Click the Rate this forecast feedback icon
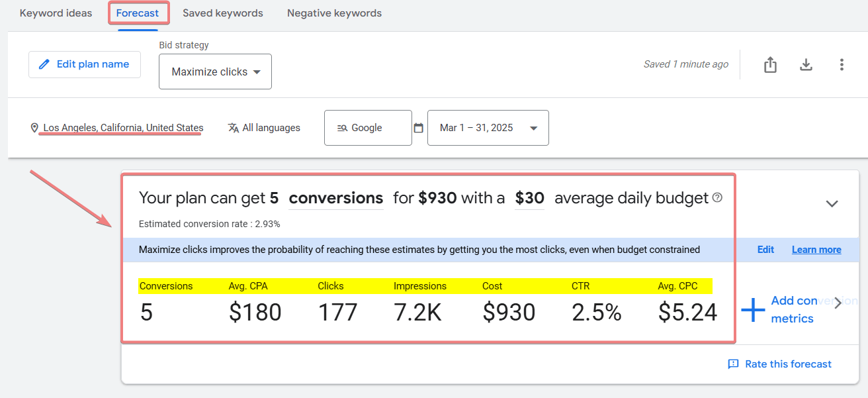 [733, 364]
